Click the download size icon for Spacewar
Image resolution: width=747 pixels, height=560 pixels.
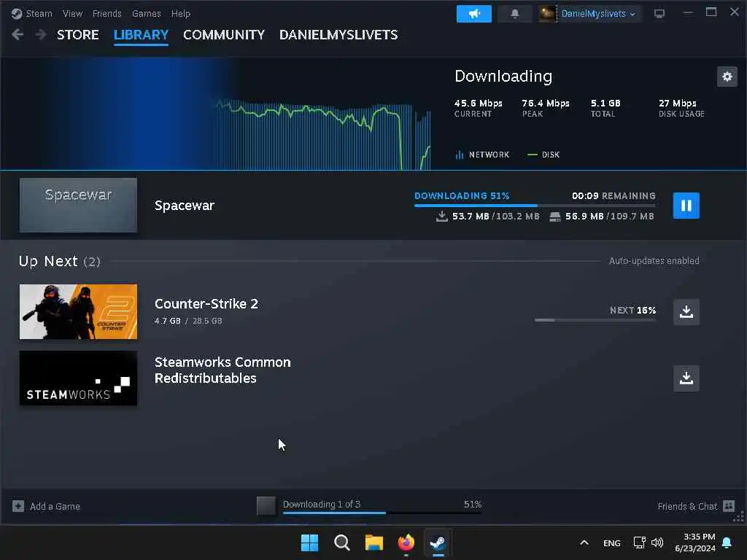[x=441, y=216]
